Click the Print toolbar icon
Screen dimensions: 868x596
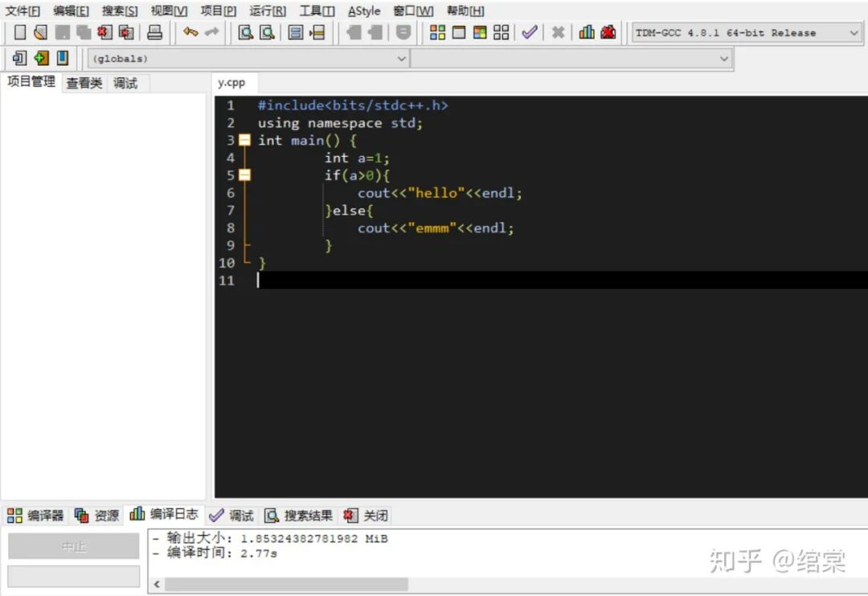pos(154,32)
